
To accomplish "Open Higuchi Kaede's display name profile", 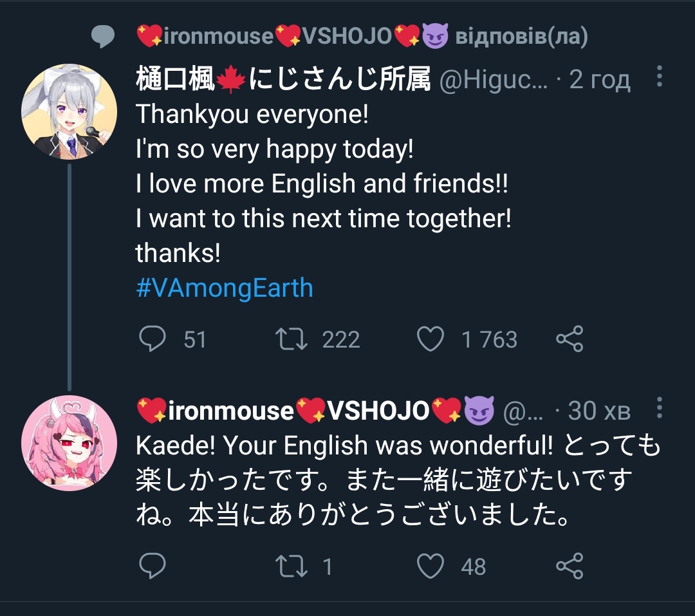I will click(283, 79).
